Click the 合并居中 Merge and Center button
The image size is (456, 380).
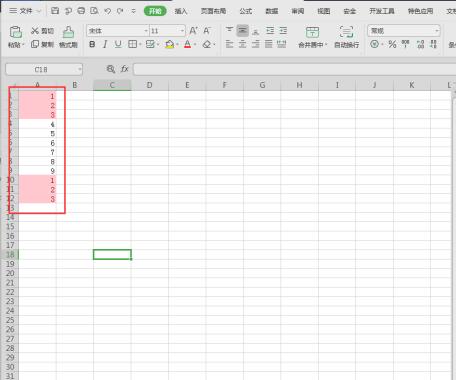coord(312,37)
